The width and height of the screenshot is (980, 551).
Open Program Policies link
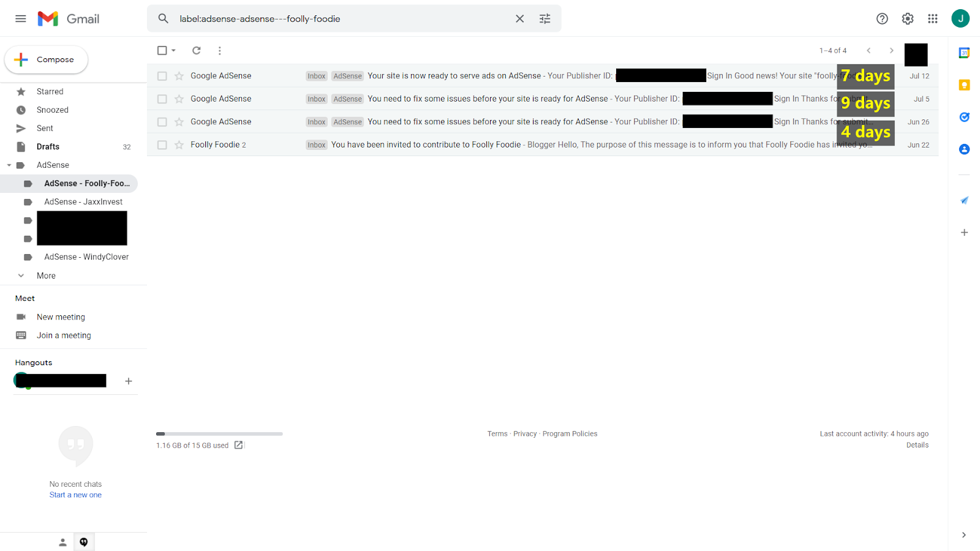(x=570, y=433)
